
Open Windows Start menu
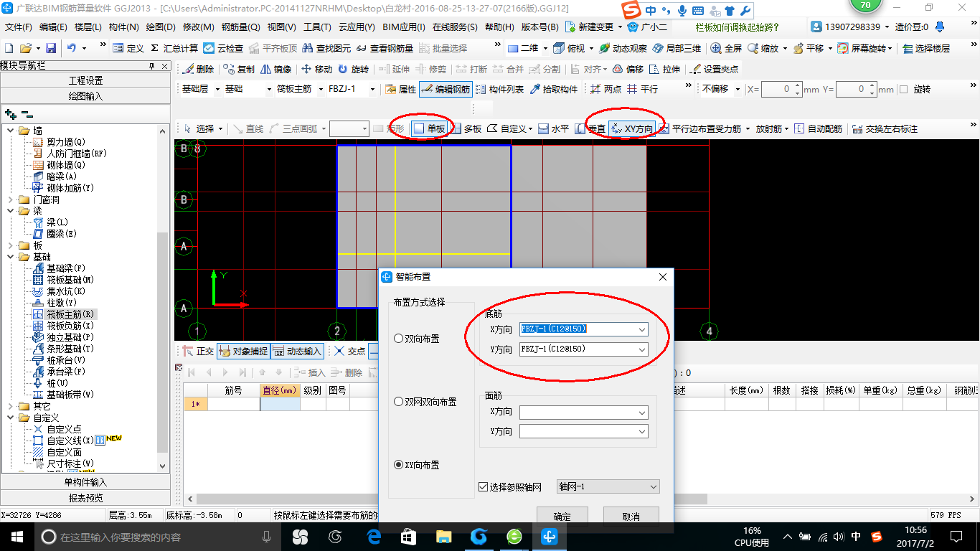[x=17, y=537]
